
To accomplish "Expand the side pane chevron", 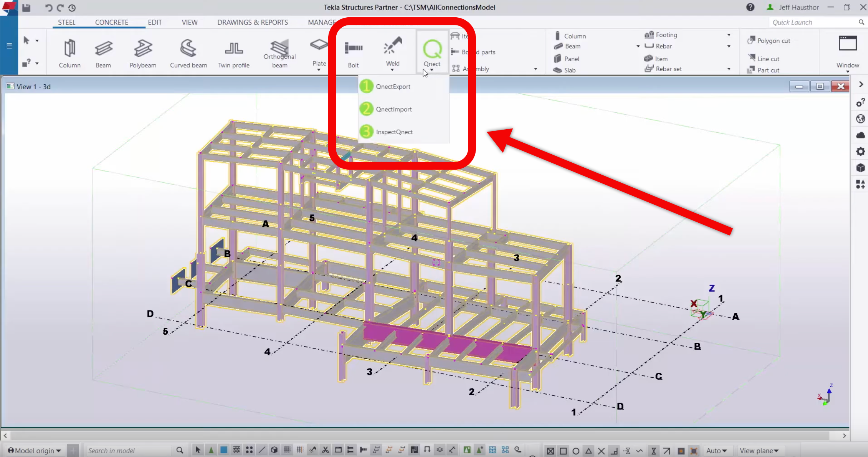I will [861, 84].
